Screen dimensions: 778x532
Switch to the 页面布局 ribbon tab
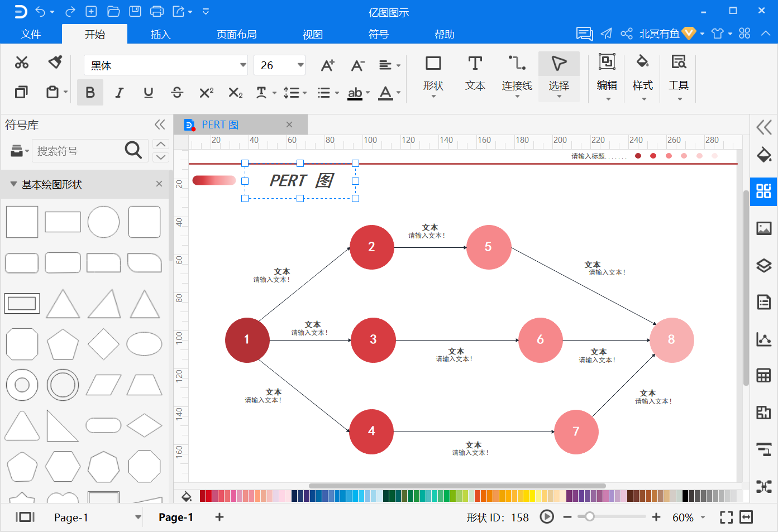pos(237,34)
